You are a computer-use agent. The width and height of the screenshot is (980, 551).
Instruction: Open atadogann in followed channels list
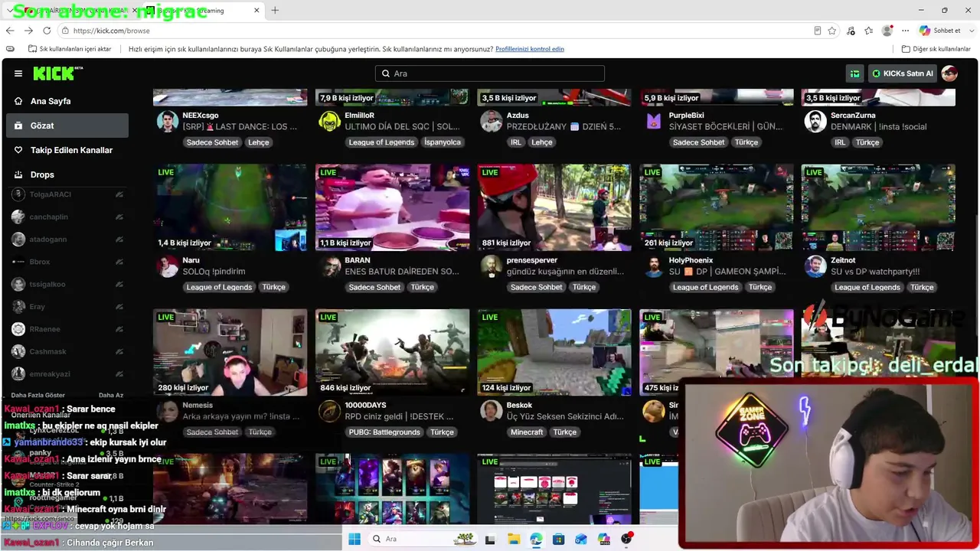coord(67,240)
